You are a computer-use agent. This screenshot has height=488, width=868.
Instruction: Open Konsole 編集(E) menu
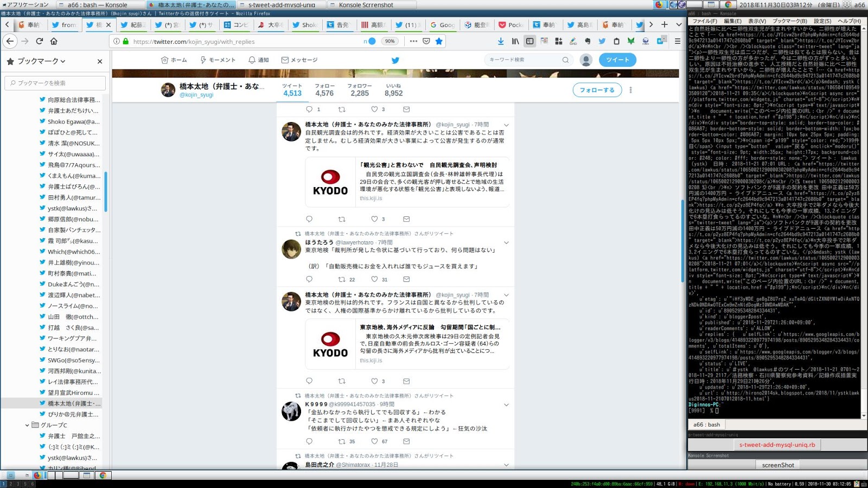(732, 21)
